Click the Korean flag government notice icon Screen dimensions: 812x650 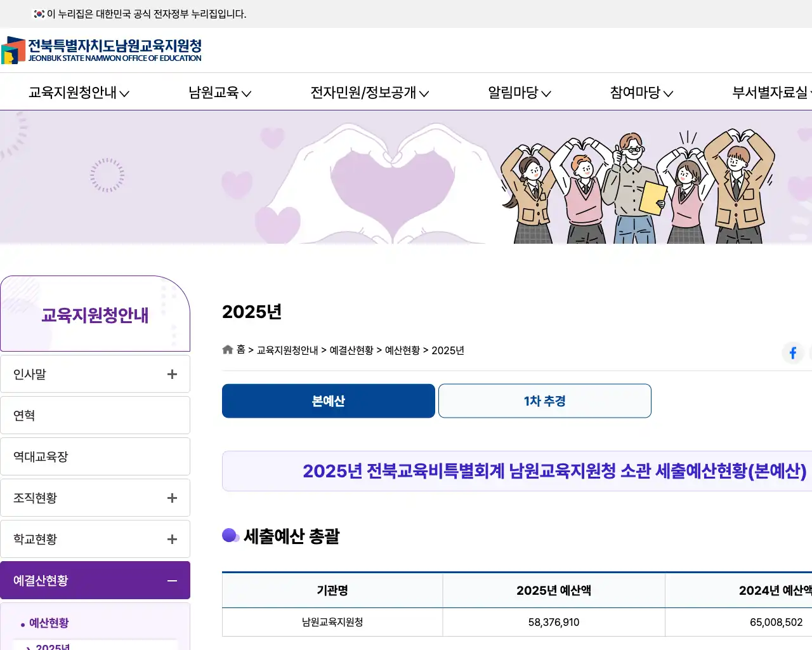click(39, 14)
